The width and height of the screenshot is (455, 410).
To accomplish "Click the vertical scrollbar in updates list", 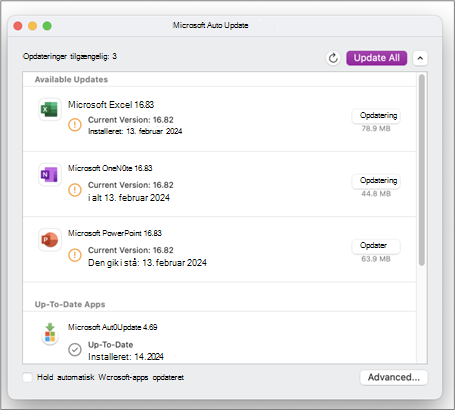I will coord(422,170).
